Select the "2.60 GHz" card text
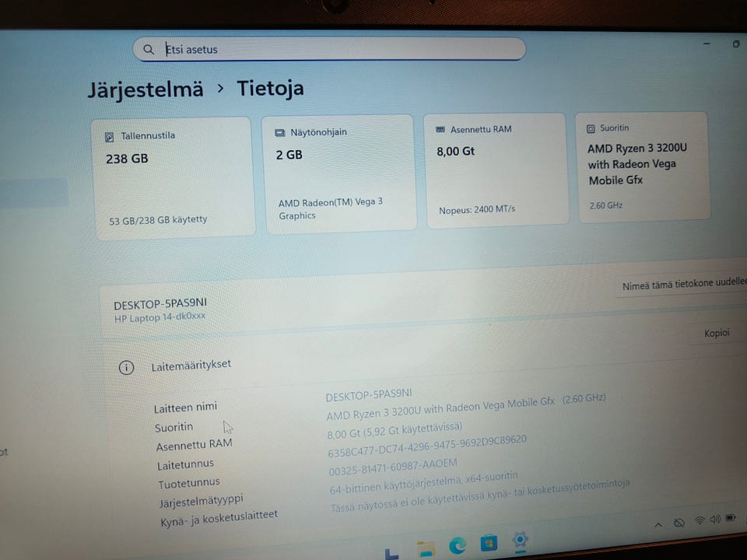 point(606,205)
